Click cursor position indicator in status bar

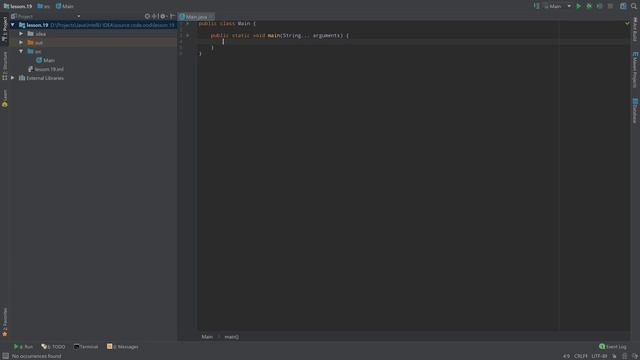(x=566, y=356)
